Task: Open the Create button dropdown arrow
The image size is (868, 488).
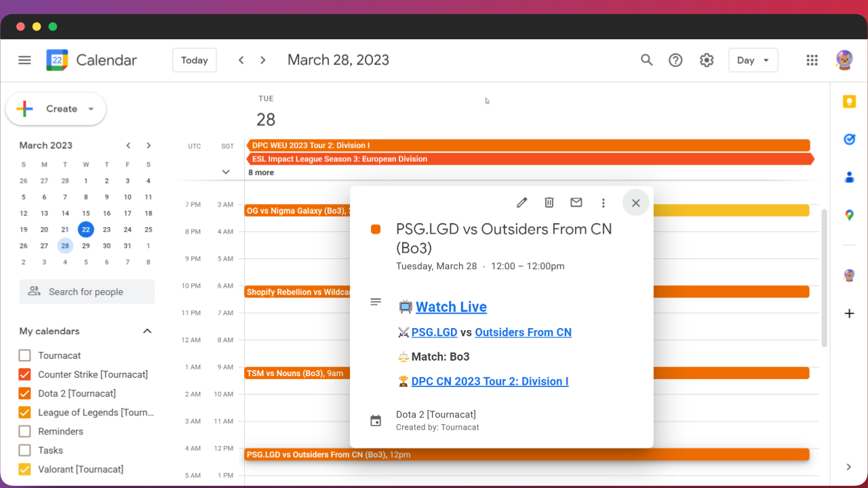Action: [x=91, y=109]
